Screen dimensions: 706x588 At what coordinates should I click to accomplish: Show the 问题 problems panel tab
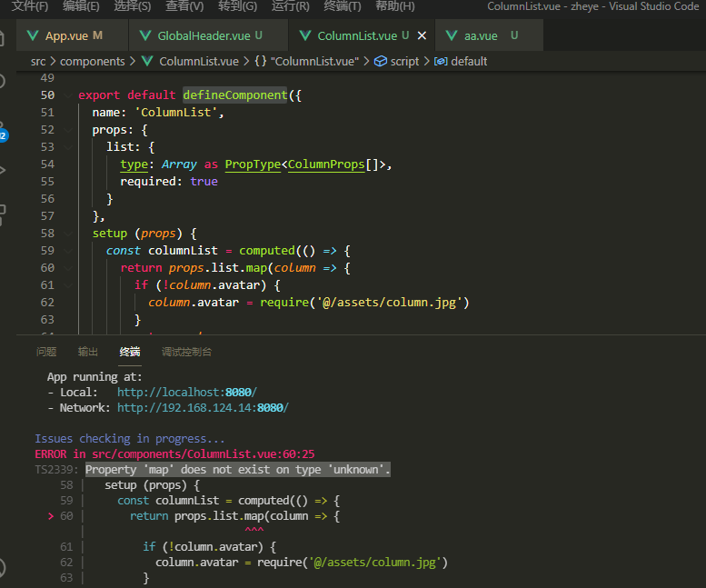45,352
